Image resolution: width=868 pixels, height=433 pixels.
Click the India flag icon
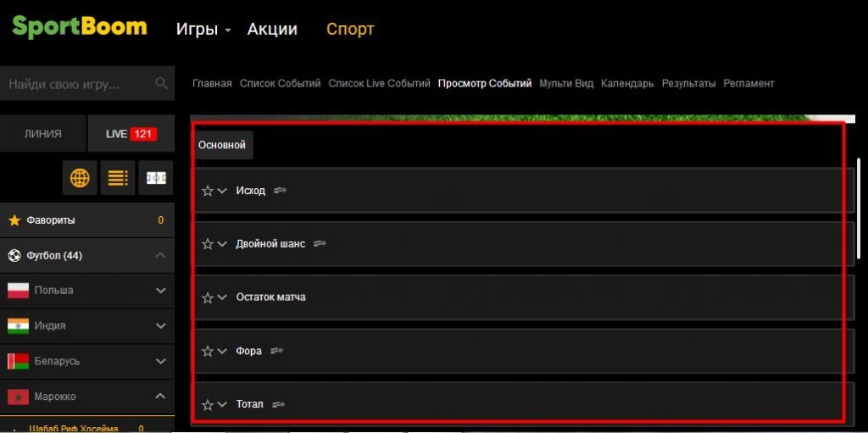19,326
